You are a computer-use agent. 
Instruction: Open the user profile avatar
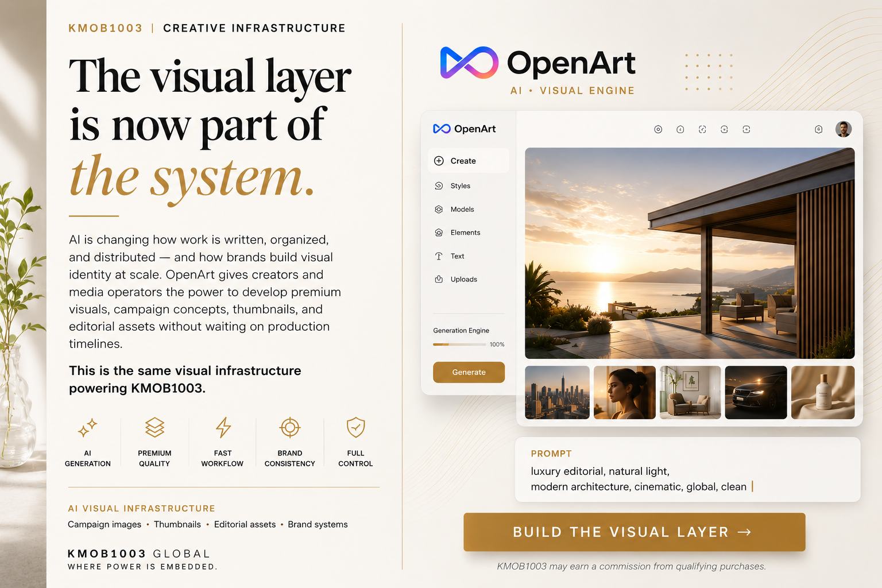(x=844, y=129)
